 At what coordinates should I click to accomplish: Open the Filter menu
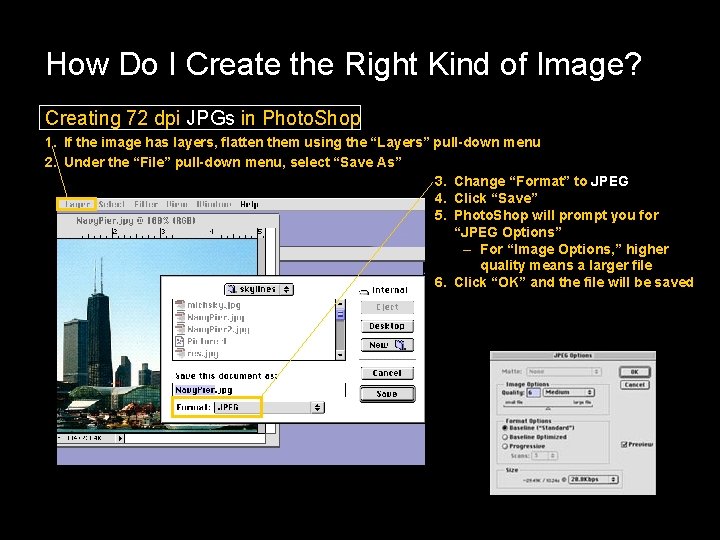[x=146, y=204]
